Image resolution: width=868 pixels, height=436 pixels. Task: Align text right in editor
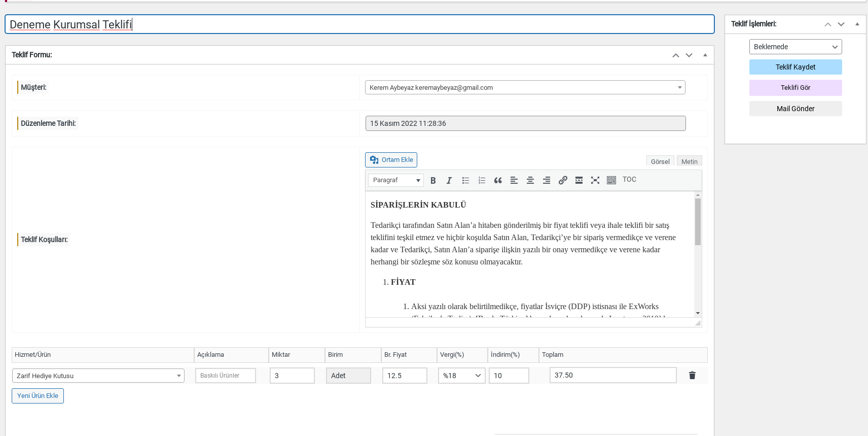(x=547, y=180)
